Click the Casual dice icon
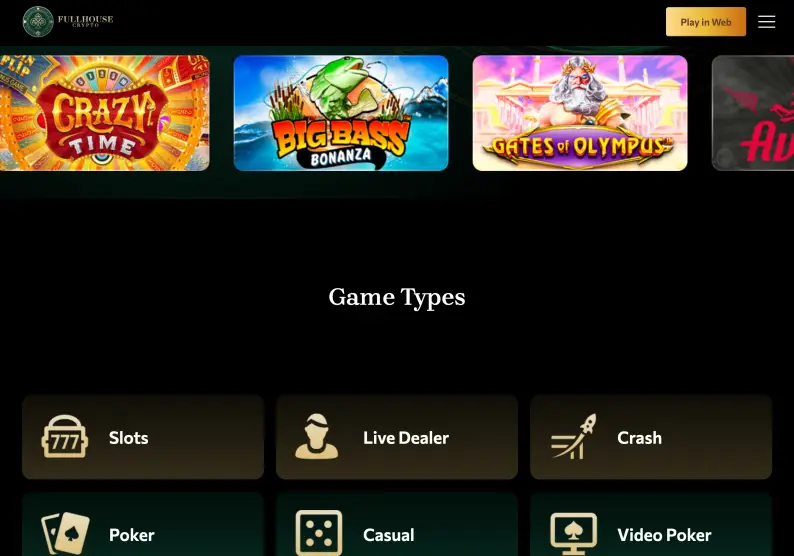Image resolution: width=794 pixels, height=556 pixels. pyautogui.click(x=319, y=533)
